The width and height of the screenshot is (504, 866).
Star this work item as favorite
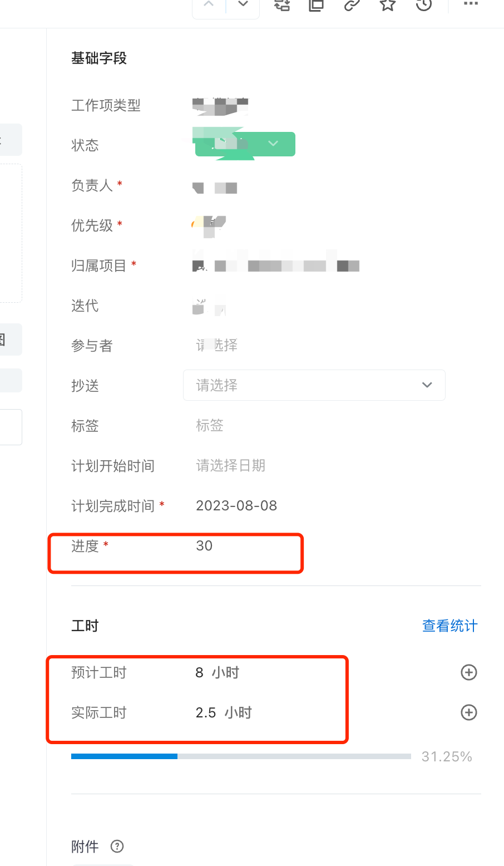click(388, 5)
